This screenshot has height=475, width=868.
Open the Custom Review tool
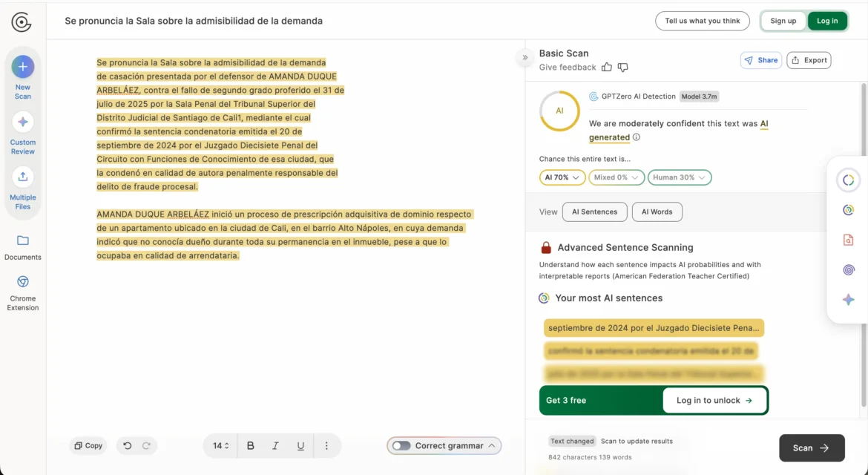tap(22, 132)
